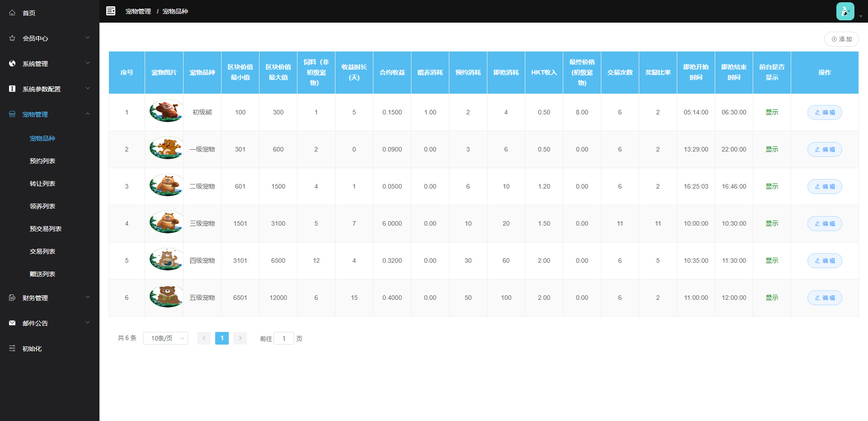868x421 pixels.
Task: Open the 10条/页 page size dropdown
Action: tap(165, 338)
